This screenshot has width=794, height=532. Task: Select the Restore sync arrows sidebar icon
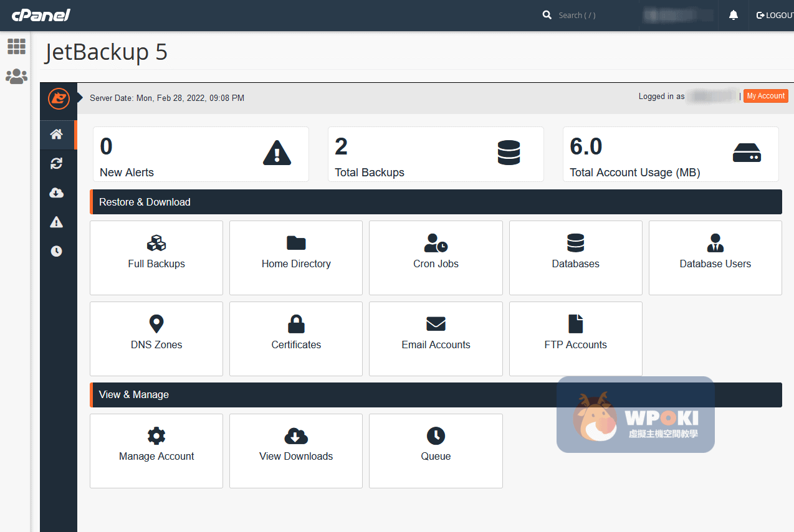57,163
